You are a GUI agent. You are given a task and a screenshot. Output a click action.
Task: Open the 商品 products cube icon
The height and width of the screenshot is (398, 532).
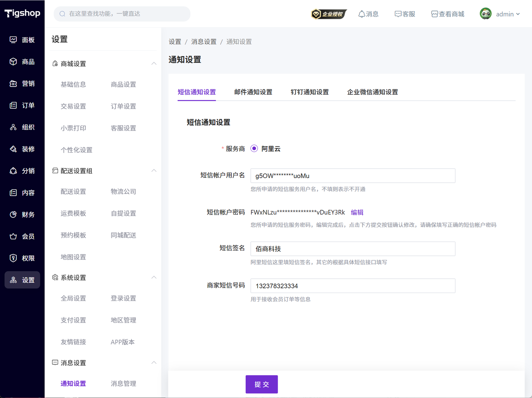point(13,62)
